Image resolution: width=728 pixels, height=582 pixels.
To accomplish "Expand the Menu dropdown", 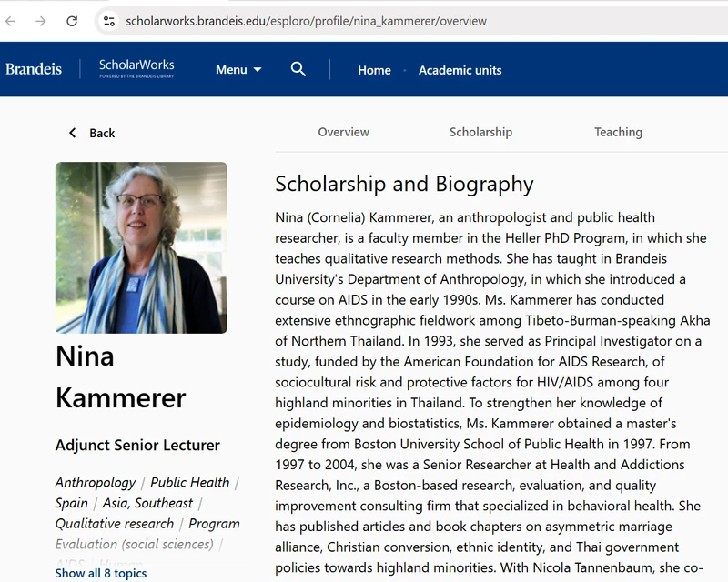I will tap(238, 70).
